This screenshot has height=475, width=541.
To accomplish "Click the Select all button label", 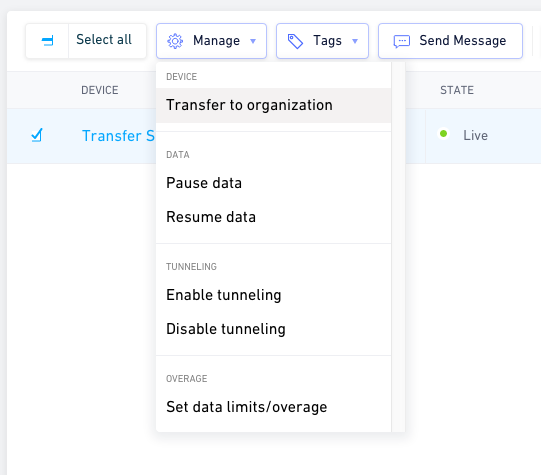I will (x=104, y=39).
